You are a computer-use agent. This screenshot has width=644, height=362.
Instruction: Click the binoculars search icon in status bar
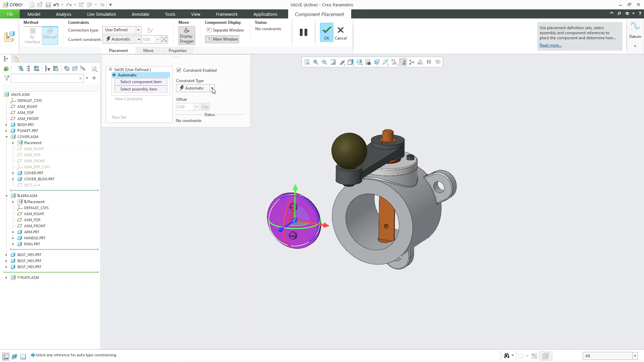(x=506, y=356)
